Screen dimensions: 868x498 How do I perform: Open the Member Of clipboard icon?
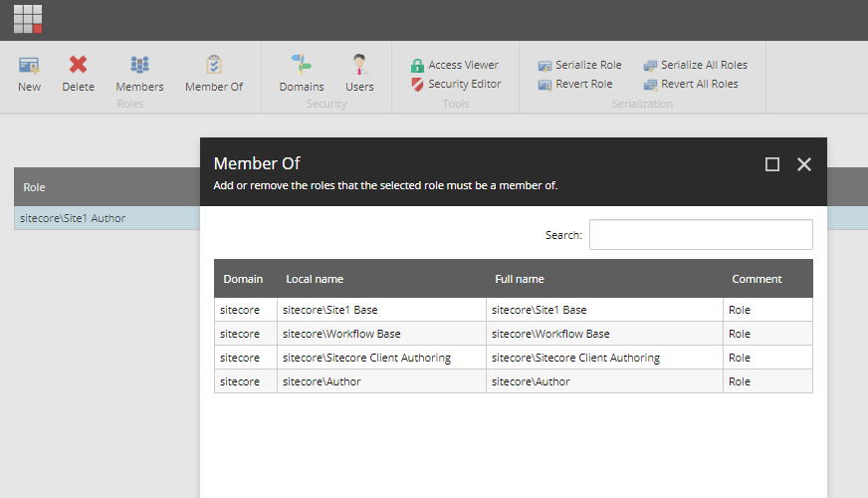(214, 65)
